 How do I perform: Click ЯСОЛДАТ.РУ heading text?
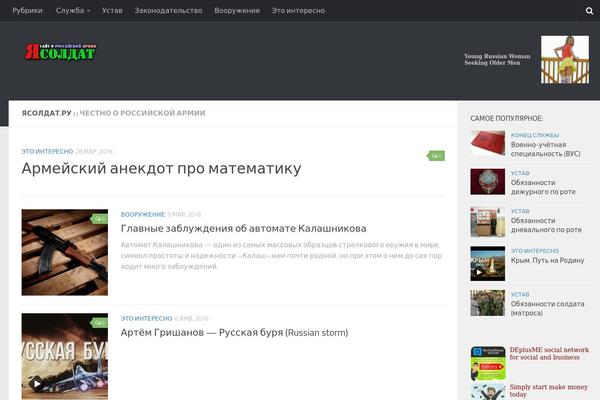(46, 113)
